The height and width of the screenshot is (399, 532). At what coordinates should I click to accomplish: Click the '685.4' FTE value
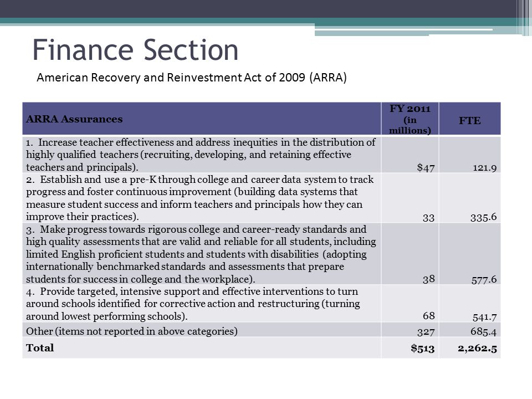[x=483, y=331]
